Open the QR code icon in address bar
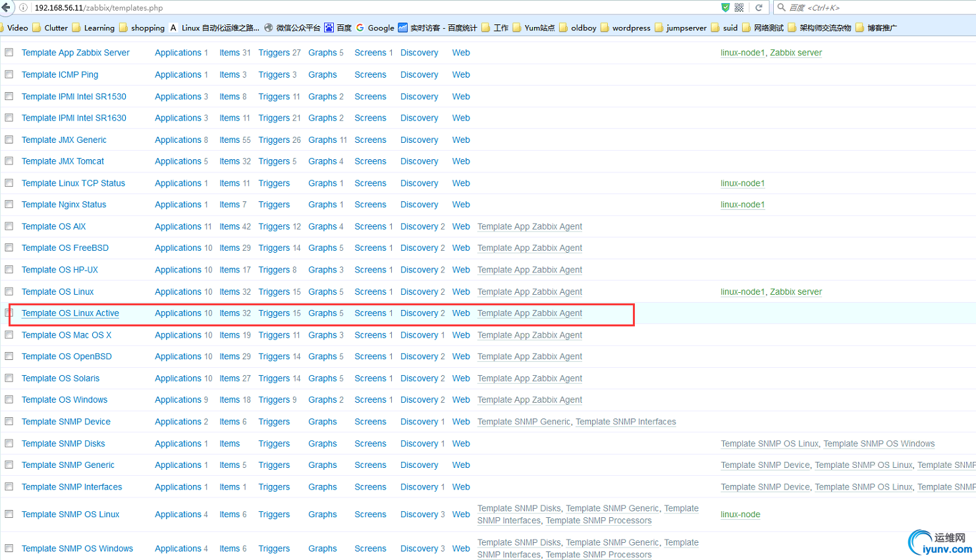Viewport: 976px width, 560px height. click(x=740, y=8)
